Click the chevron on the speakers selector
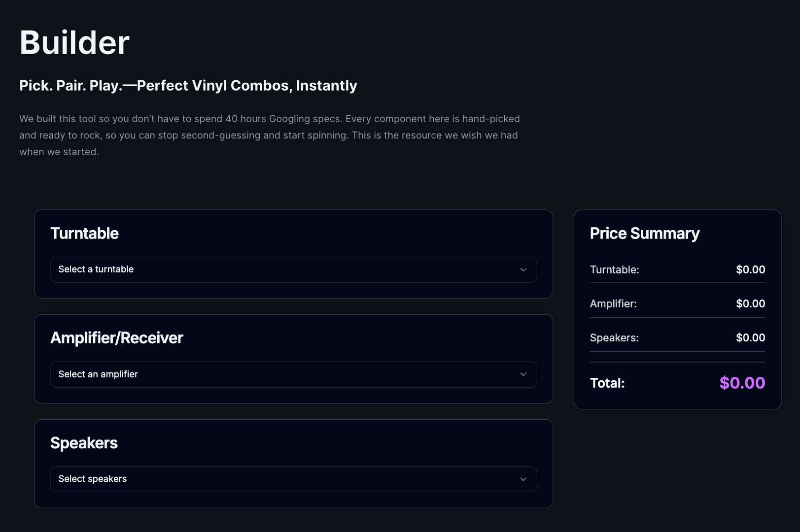 pyautogui.click(x=523, y=479)
